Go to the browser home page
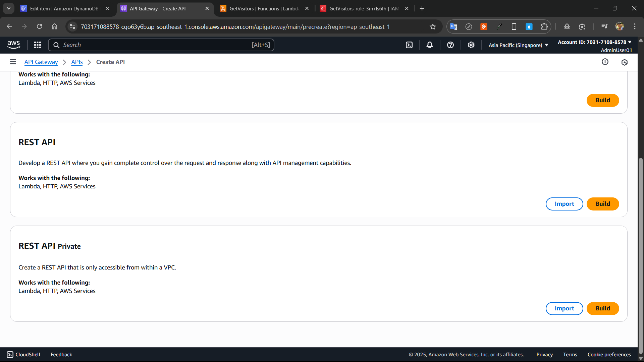 point(54,26)
